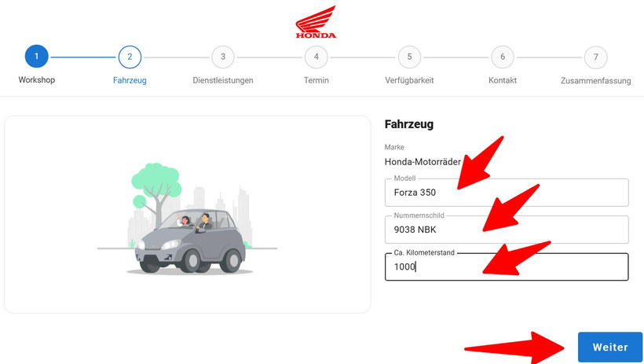
Task: Go back to step 1 circle
Action: pyautogui.click(x=37, y=57)
